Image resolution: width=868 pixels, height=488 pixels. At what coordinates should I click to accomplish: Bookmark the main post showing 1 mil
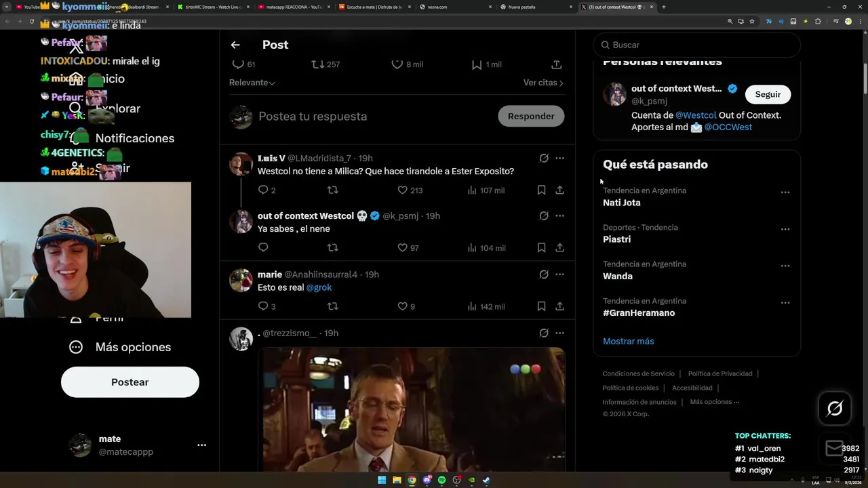click(x=477, y=64)
